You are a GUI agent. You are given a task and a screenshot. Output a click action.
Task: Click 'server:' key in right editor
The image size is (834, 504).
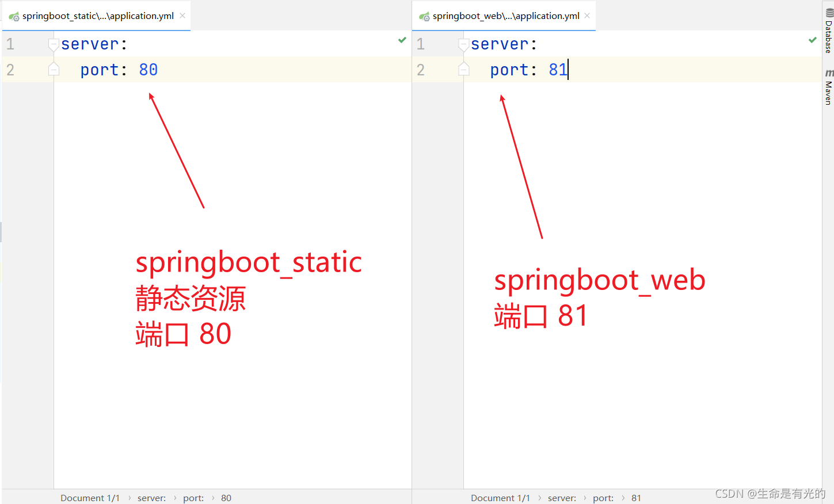coord(504,44)
